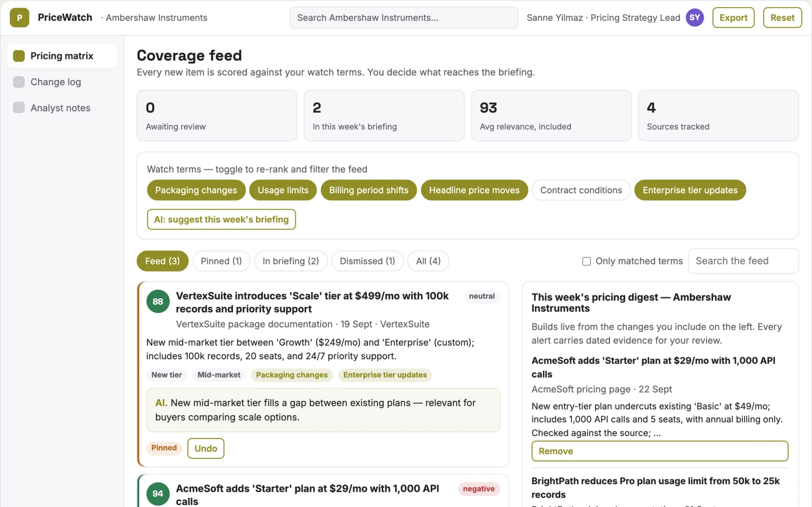The image size is (812, 507).
Task: Open the Dismissed (1) tab
Action: pyautogui.click(x=367, y=261)
